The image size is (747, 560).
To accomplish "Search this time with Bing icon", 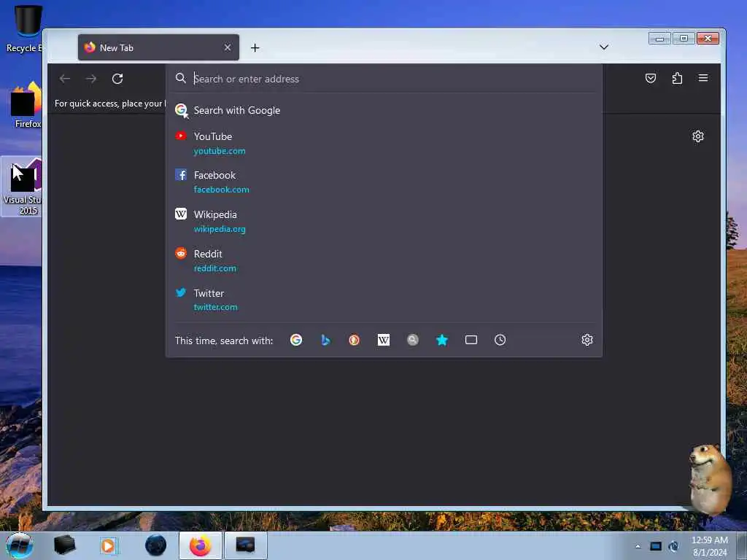I will [325, 340].
